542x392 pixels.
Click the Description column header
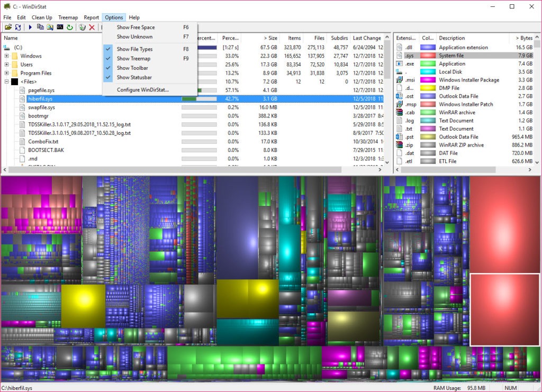coord(473,38)
